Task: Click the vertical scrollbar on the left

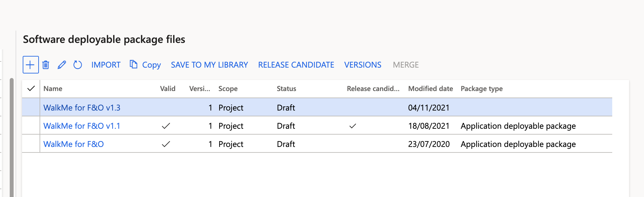Action: pos(12,137)
